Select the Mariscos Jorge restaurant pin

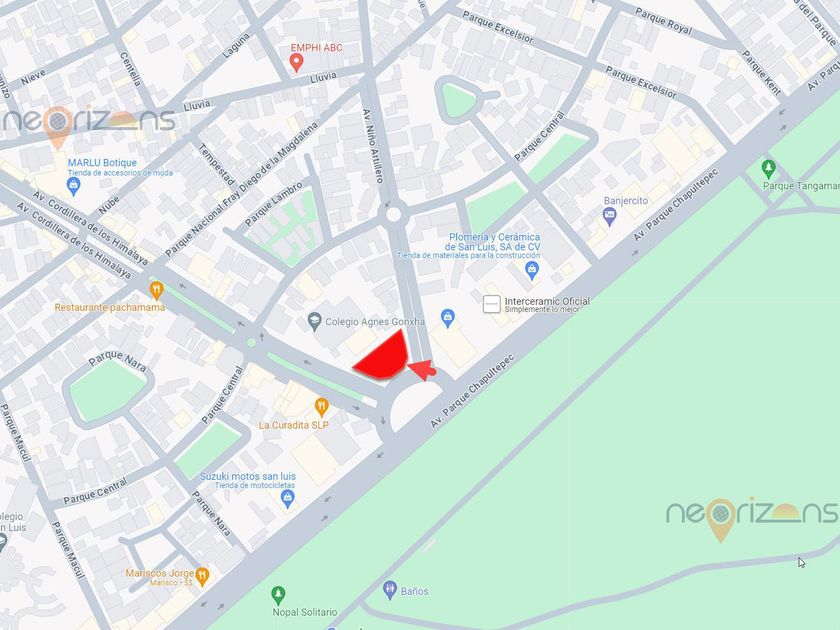(x=202, y=577)
